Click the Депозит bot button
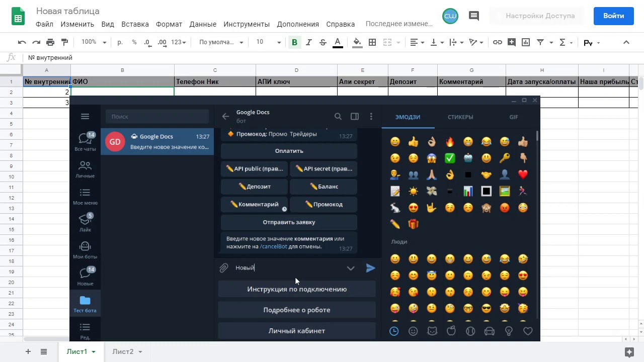 click(254, 187)
